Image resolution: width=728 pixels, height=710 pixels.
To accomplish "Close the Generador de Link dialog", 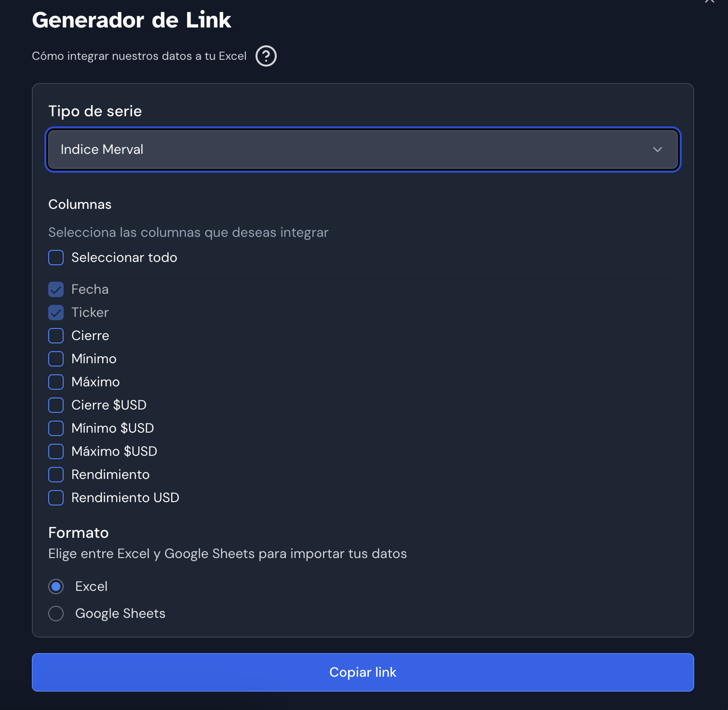I will (x=710, y=1).
